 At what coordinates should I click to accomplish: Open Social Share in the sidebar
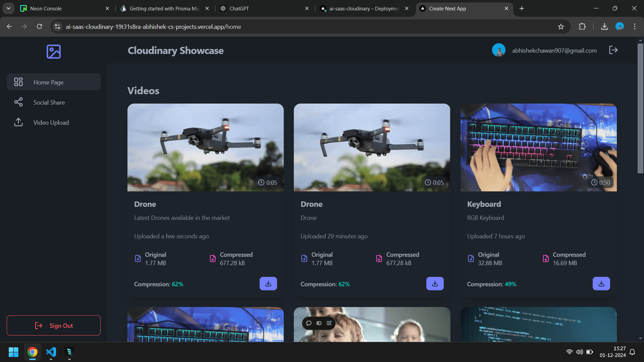54,102
